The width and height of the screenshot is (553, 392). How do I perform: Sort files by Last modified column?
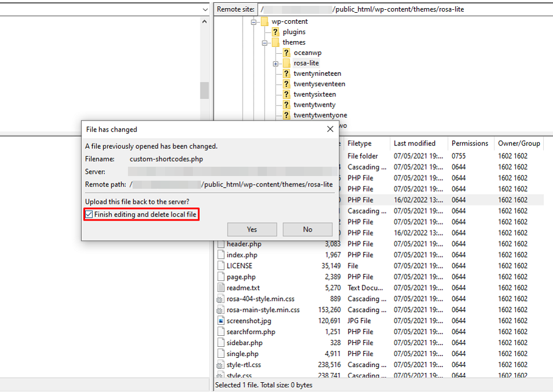415,143
